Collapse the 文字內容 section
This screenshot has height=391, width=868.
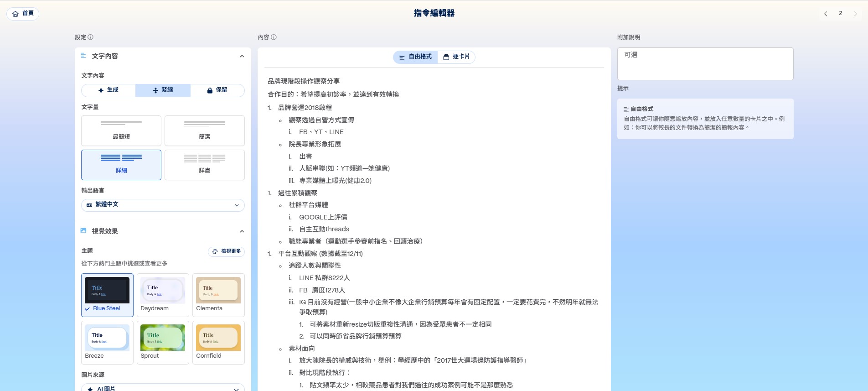tap(242, 56)
